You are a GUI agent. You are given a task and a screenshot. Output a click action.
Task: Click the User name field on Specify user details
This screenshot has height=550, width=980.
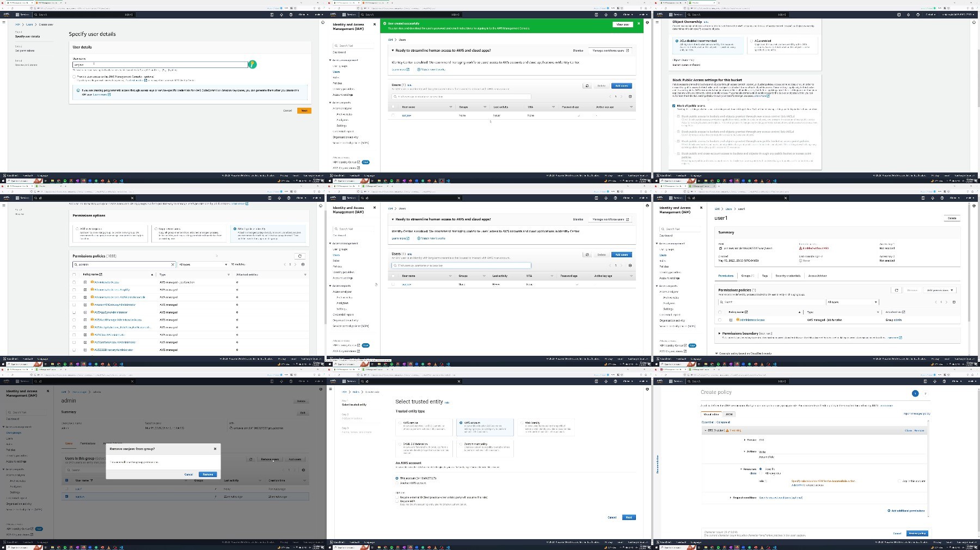(x=160, y=64)
